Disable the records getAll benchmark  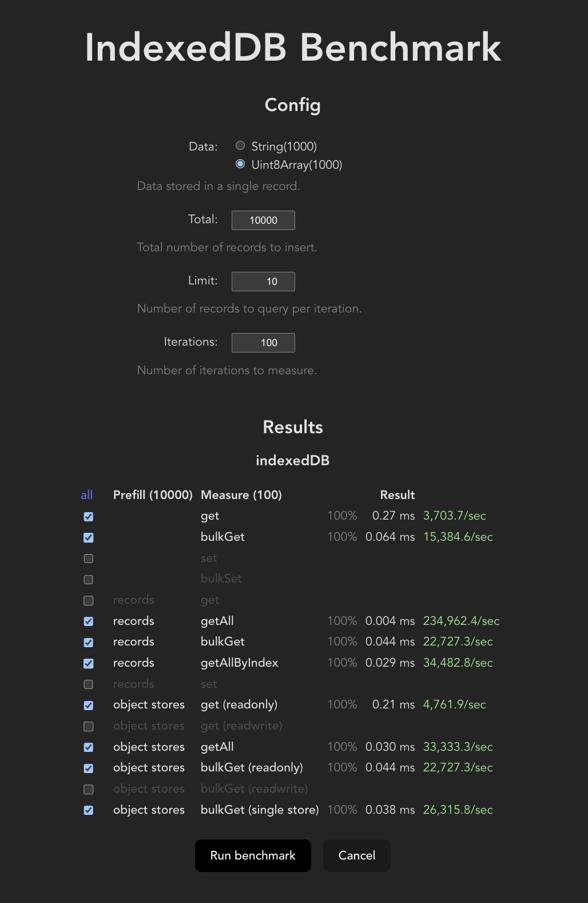88,621
